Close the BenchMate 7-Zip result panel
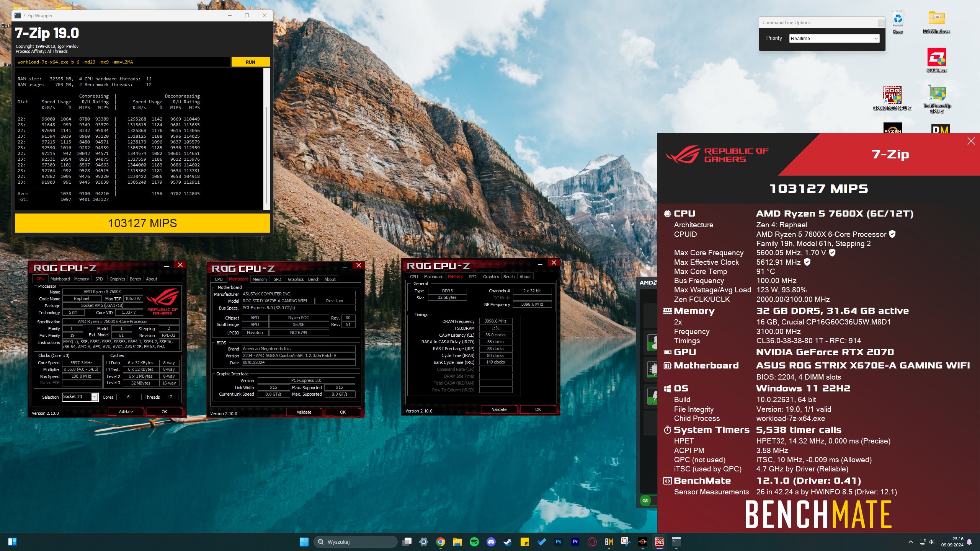 click(x=971, y=141)
